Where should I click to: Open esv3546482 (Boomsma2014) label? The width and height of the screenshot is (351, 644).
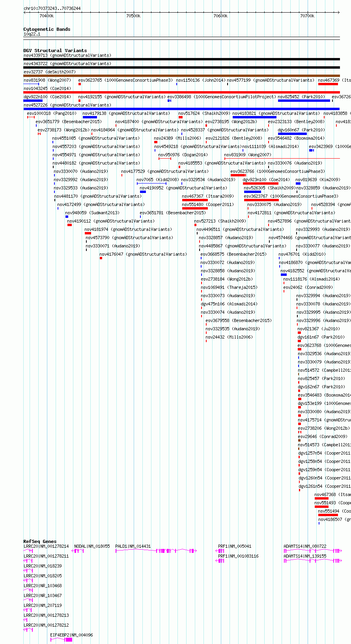[296, 138]
